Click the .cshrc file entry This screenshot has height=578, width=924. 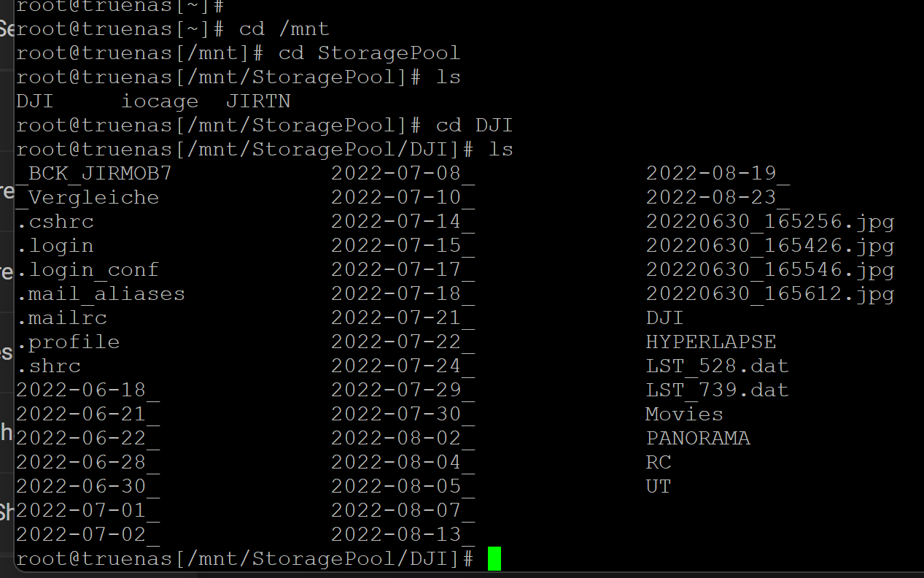pyautogui.click(x=55, y=222)
